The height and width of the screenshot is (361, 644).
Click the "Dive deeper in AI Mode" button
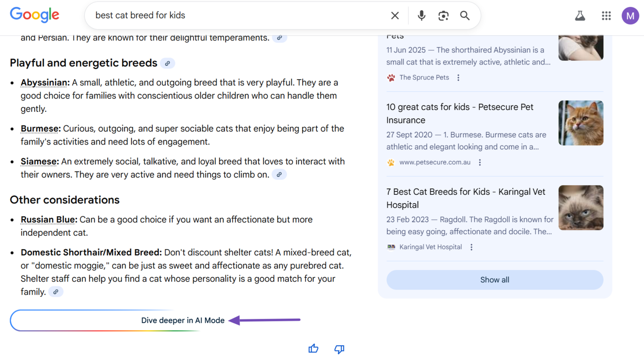pyautogui.click(x=183, y=320)
